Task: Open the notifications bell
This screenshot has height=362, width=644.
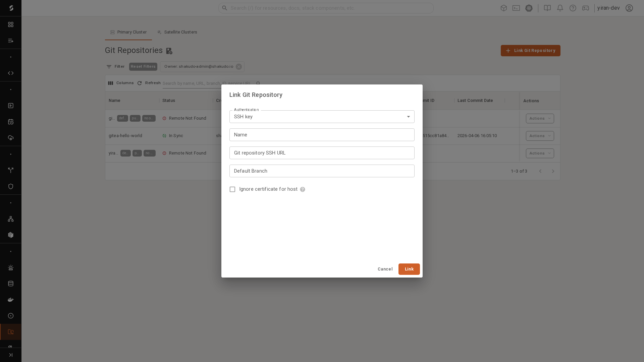Action: (x=560, y=8)
